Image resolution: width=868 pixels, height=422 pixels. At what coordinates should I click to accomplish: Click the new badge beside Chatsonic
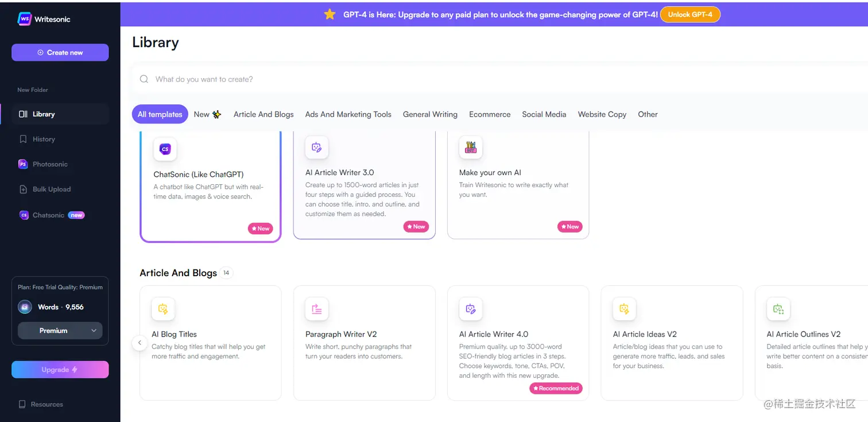76,215
